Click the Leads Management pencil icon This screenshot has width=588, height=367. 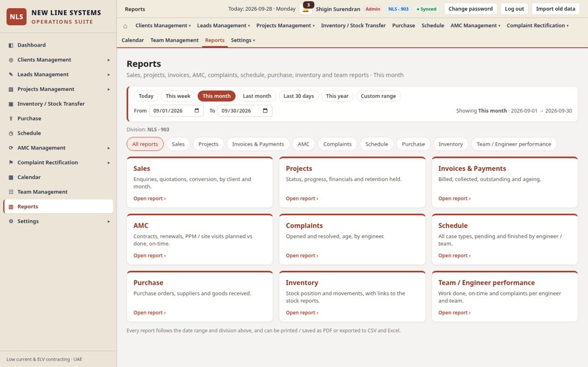click(11, 75)
